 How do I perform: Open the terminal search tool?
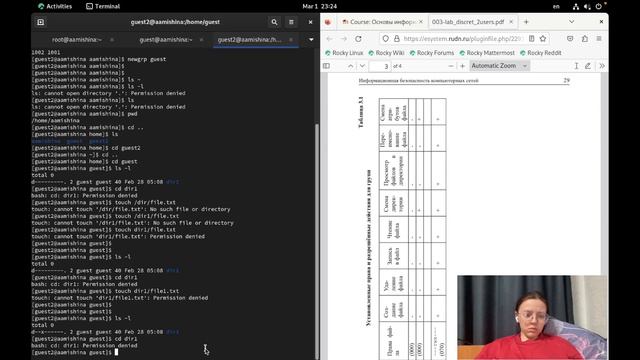[274, 22]
